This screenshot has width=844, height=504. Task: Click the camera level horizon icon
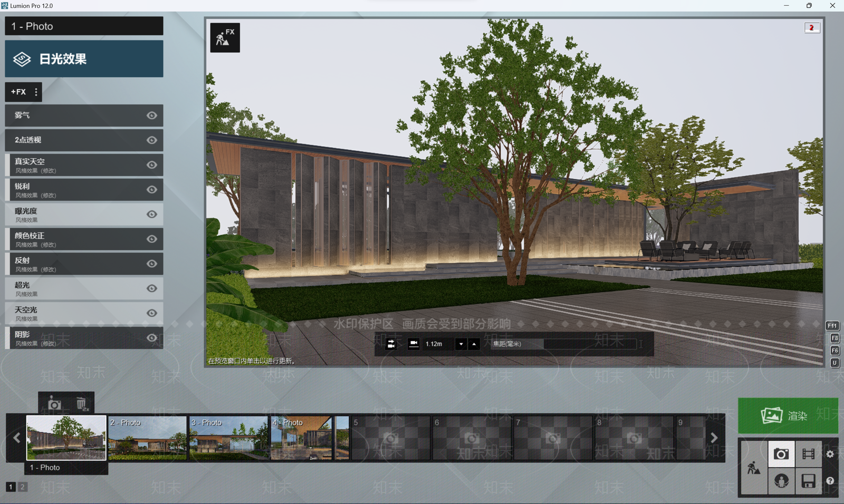(391, 344)
